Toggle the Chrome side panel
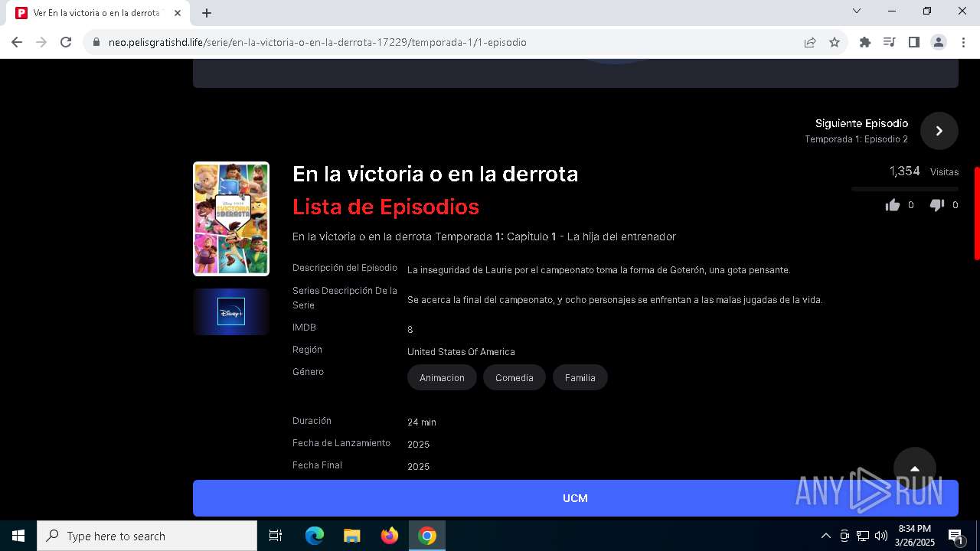Image resolution: width=980 pixels, height=551 pixels. click(x=914, y=42)
